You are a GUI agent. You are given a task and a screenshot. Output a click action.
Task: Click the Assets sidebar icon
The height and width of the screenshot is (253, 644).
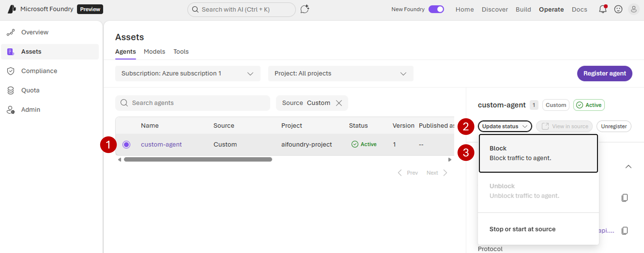click(x=11, y=52)
